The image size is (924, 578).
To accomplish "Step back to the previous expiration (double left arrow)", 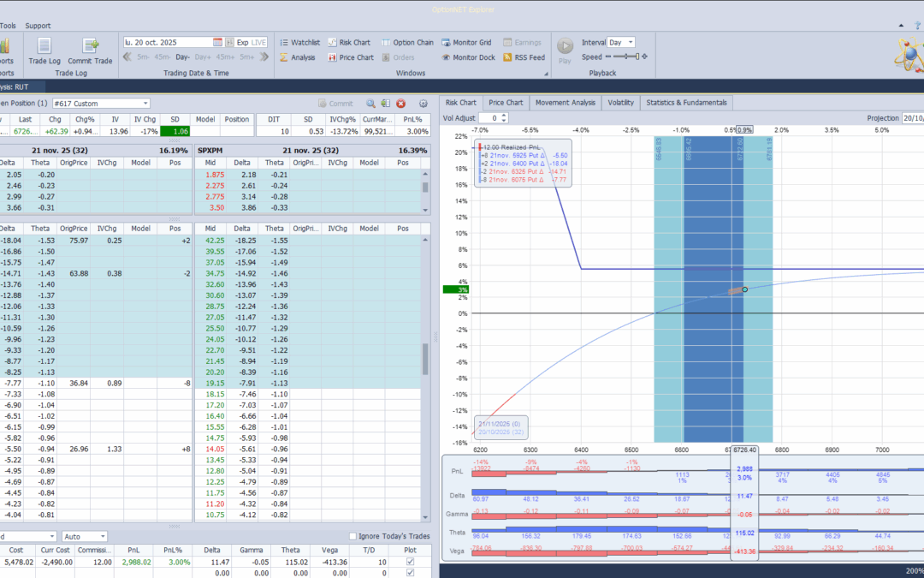I will tap(127, 57).
